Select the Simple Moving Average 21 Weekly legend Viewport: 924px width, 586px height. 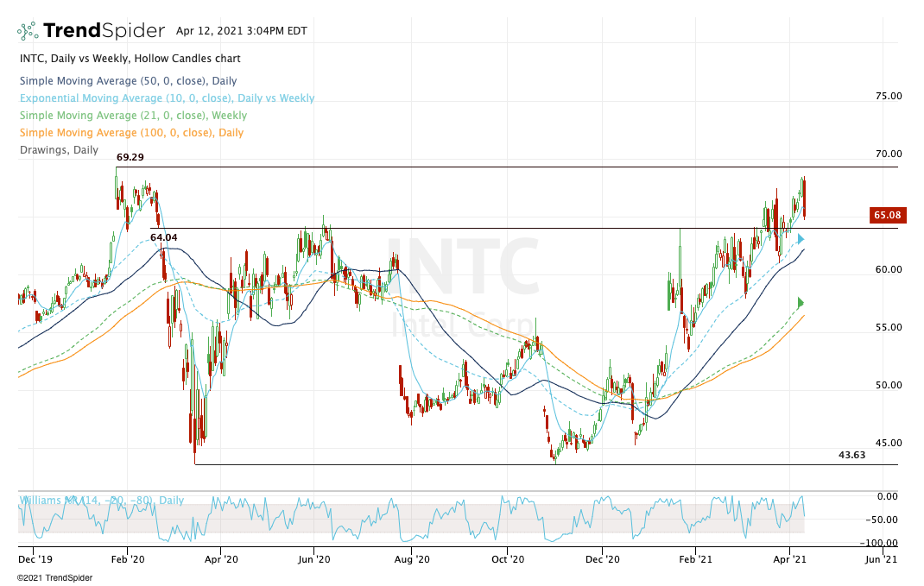click(x=133, y=115)
